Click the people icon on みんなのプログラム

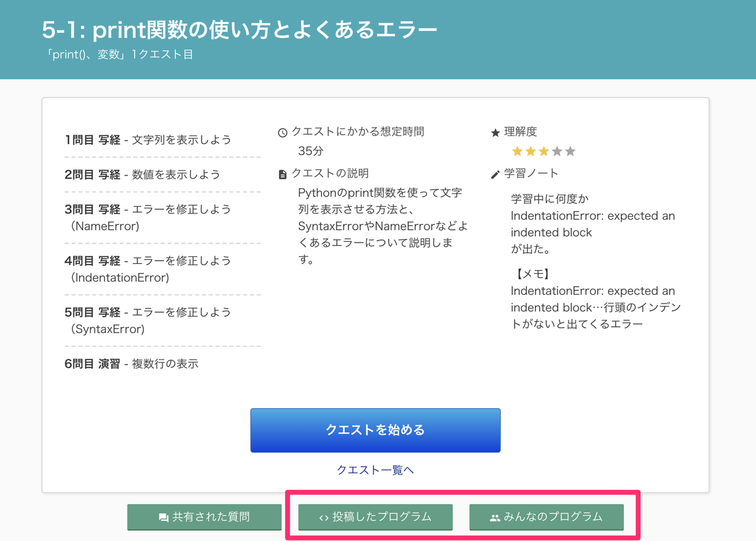coord(495,518)
